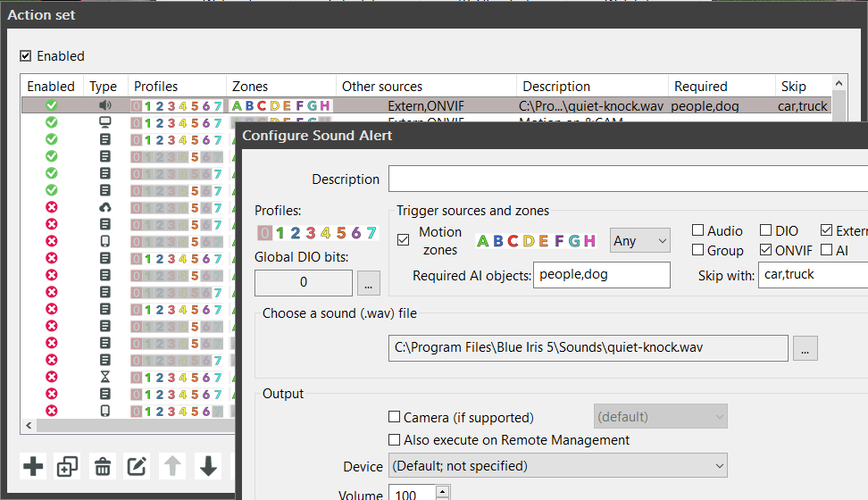Click the duplicate action icon
This screenshot has height=500, width=868.
click(x=68, y=465)
